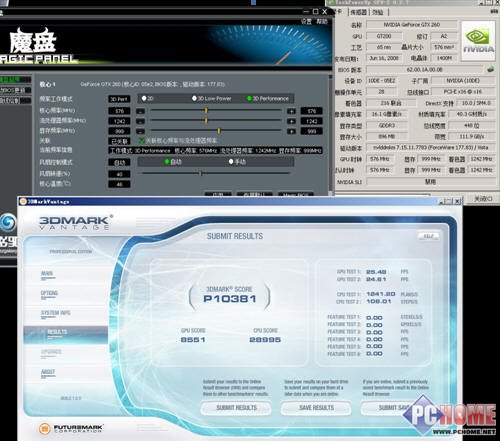Maximize the Magic Panel window

coord(315,12)
